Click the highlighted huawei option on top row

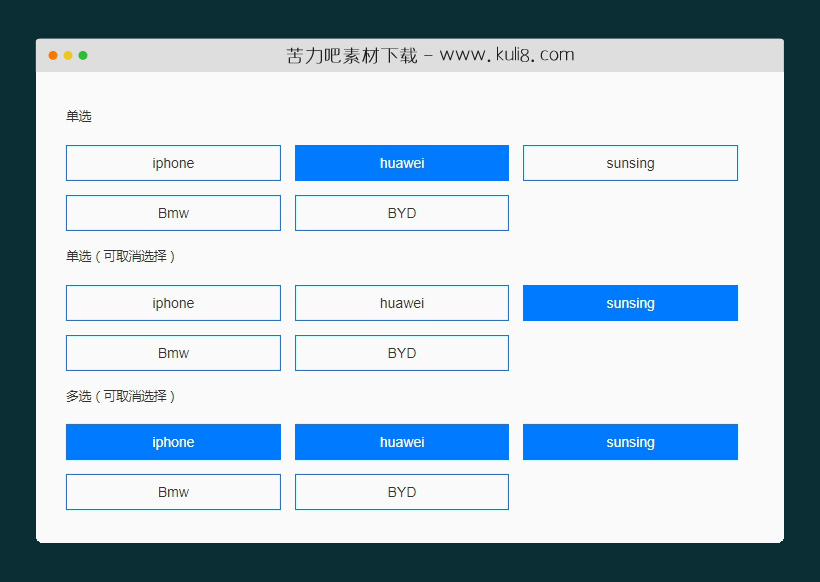pos(401,163)
